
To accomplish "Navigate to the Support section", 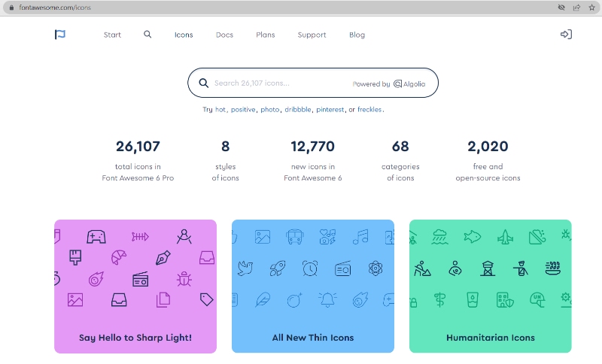I will coord(312,35).
